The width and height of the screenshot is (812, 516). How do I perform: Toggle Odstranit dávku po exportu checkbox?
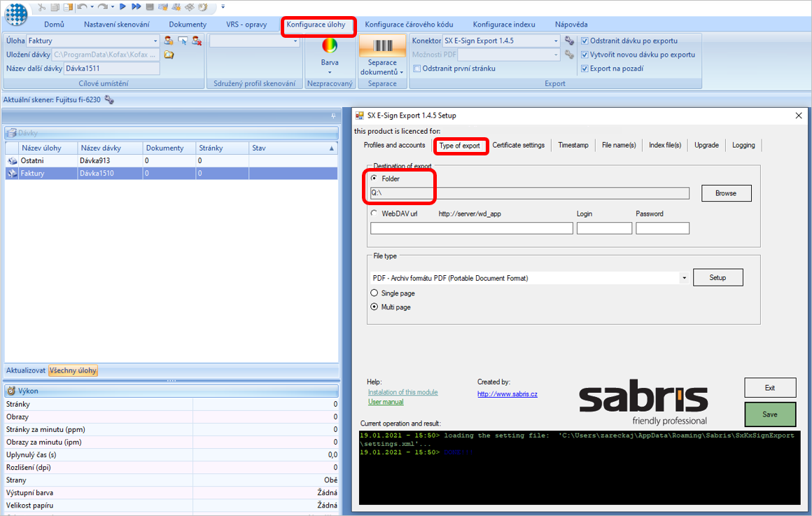(x=584, y=41)
